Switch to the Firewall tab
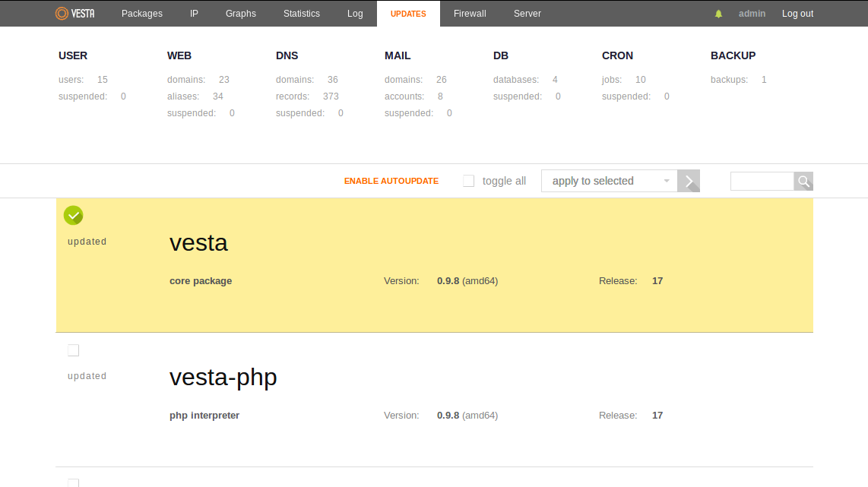868x487 pixels. point(470,14)
